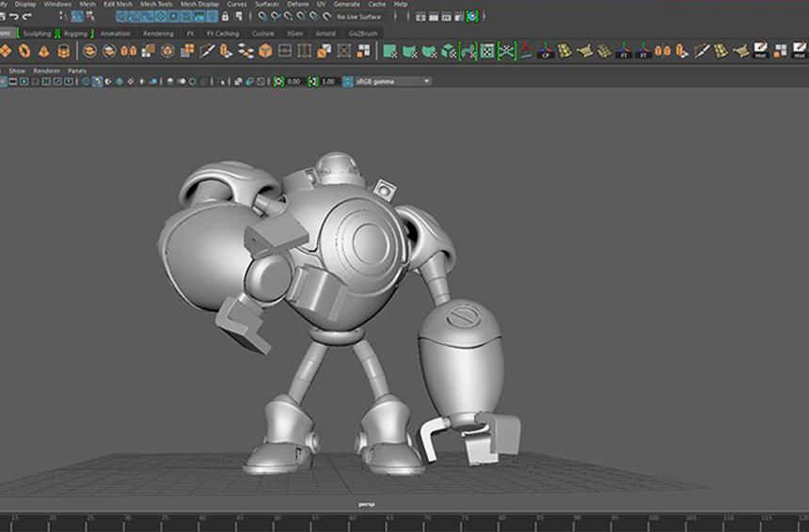Click the gamma value field showing 1.00
This screenshot has width=809, height=532.
[x=328, y=82]
